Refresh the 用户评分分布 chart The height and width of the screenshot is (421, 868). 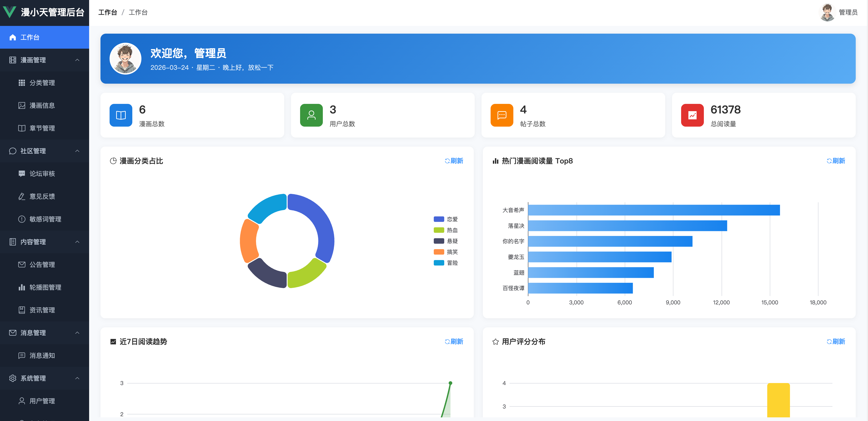836,342
